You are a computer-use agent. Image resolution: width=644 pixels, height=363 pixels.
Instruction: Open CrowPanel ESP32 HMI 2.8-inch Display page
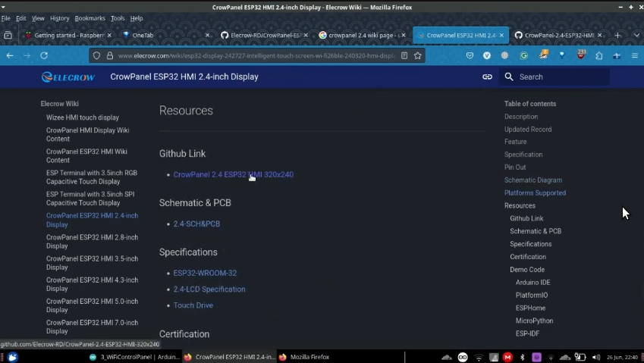(92, 242)
